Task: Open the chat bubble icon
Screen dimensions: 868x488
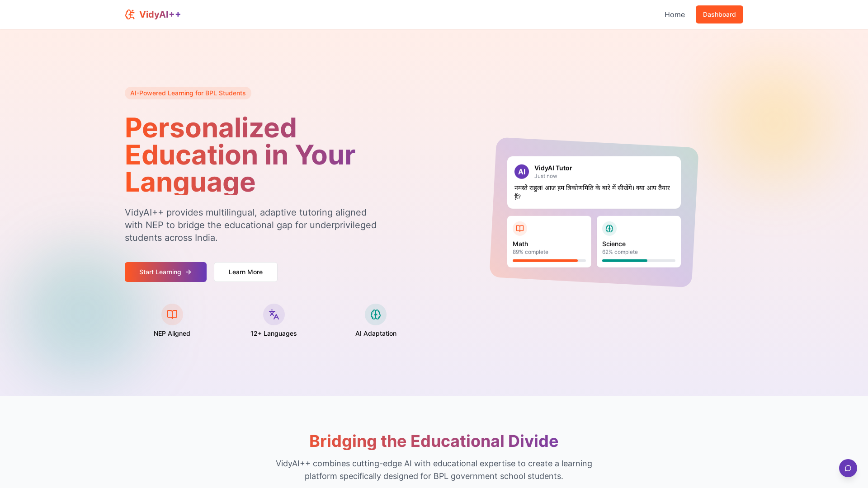Action: pyautogui.click(x=848, y=468)
